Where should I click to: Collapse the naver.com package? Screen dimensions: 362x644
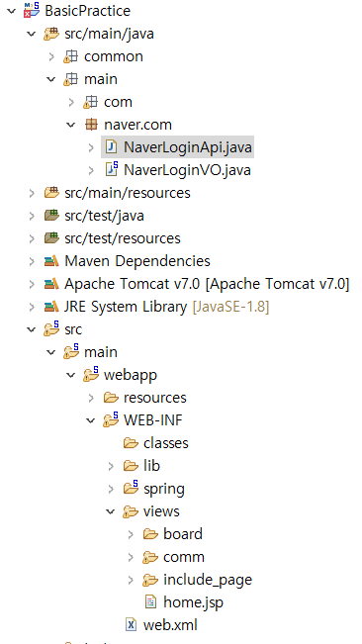[71, 125]
